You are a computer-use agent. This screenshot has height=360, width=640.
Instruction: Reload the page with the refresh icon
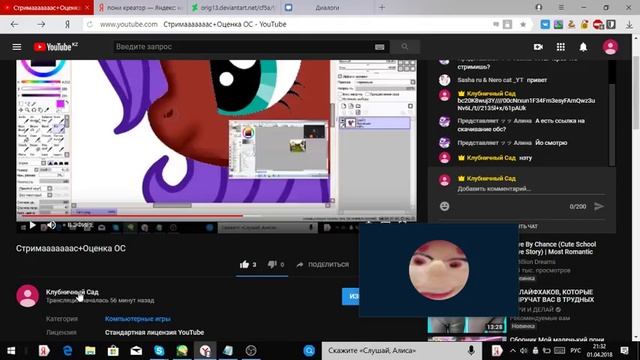90,24
